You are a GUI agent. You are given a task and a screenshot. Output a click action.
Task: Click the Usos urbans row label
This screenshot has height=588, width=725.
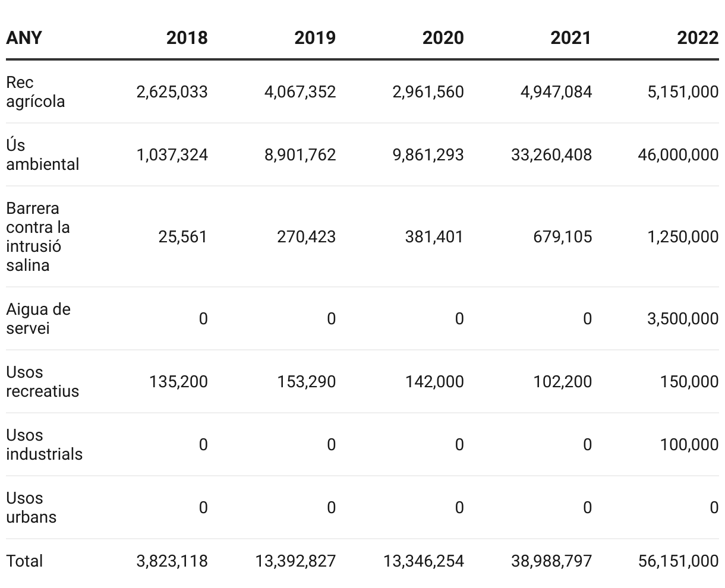point(31,507)
